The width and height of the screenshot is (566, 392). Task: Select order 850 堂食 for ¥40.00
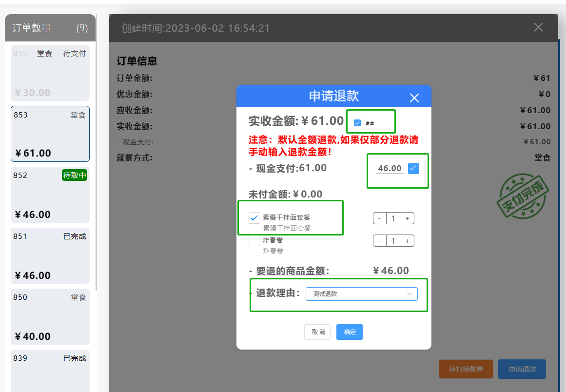[50, 316]
